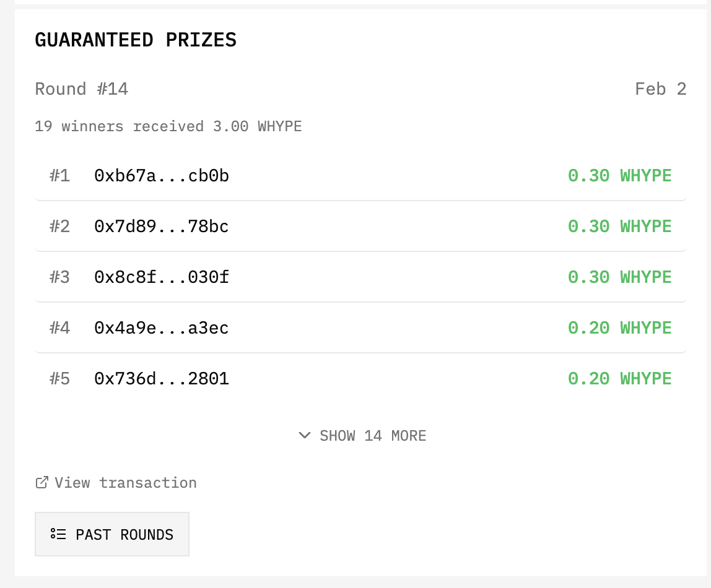Select winner address 0x7d89...78bc
Viewport: 711px width, 588px height.
point(162,227)
